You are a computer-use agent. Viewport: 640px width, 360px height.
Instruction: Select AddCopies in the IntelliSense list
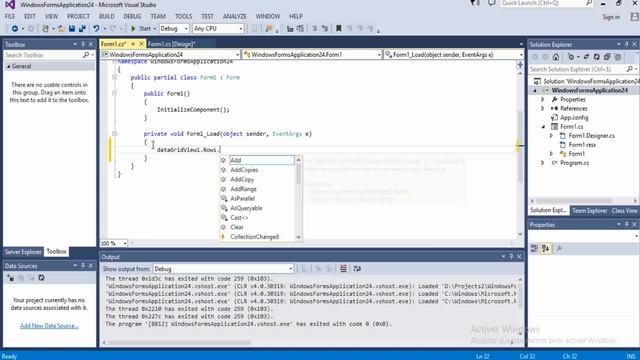coord(244,170)
